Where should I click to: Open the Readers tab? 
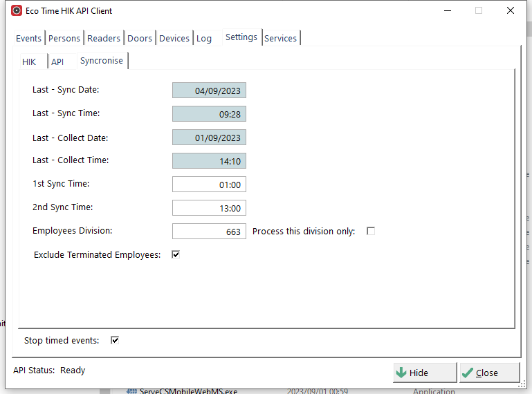point(104,39)
